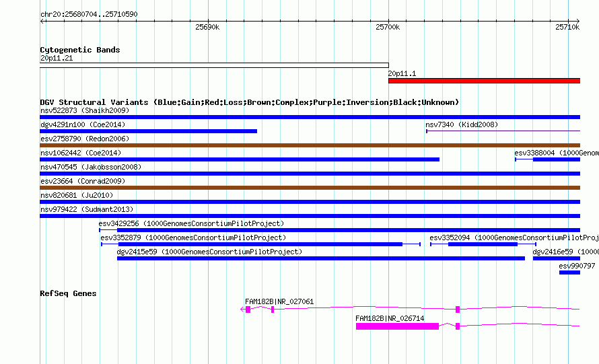599x364 pixels.
Task: Click the red 20p11.1 cytoband bar
Action: click(484, 81)
